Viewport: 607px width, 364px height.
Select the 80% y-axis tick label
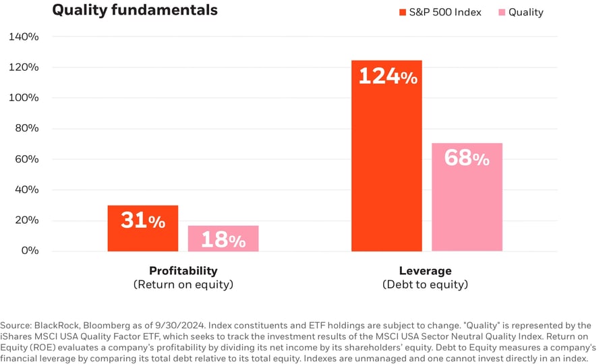[x=26, y=128]
